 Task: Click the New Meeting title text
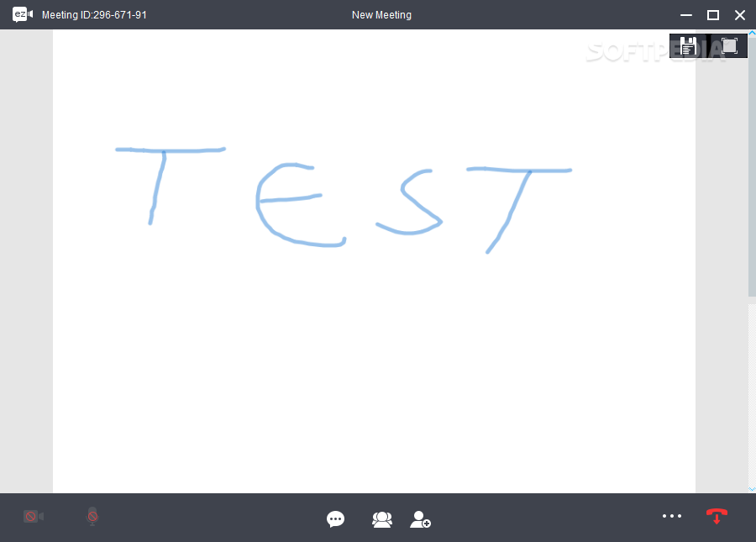click(381, 15)
